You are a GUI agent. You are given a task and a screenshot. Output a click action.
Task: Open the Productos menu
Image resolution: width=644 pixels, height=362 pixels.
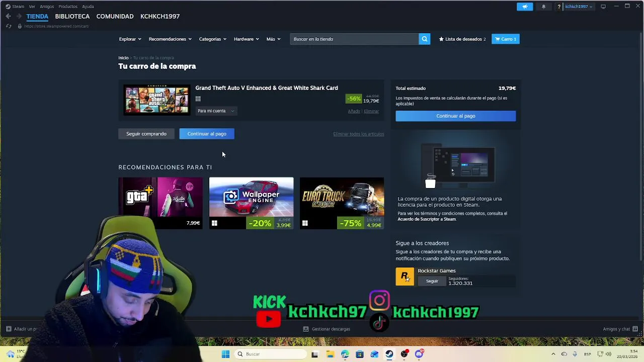pos(68,7)
